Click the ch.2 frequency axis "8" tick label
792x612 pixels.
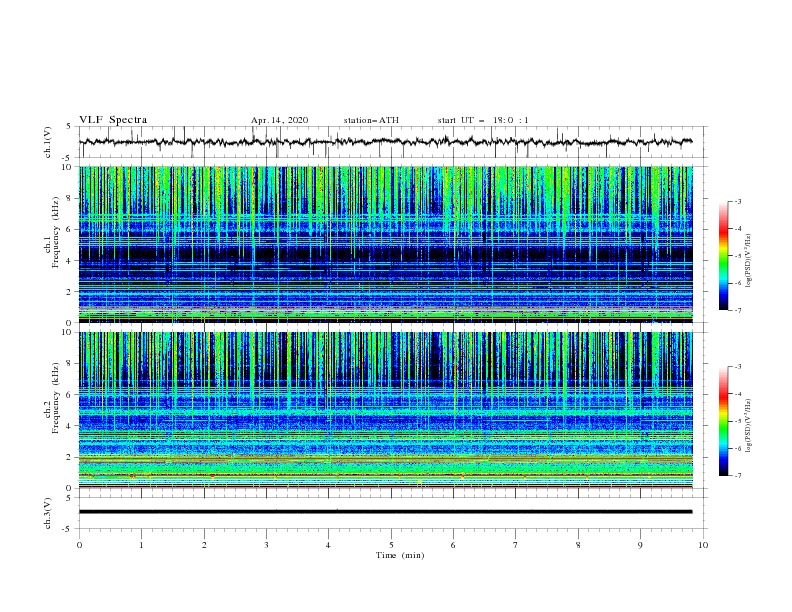(x=71, y=364)
